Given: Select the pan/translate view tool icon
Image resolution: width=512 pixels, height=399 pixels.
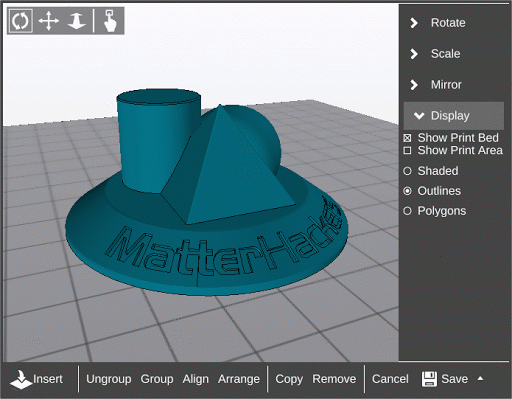Looking at the screenshot, I should [x=49, y=21].
